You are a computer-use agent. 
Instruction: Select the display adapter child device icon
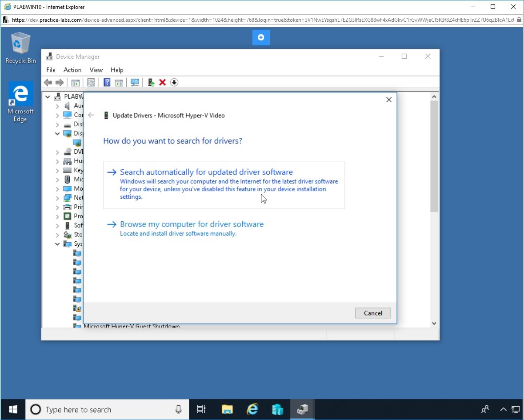pyautogui.click(x=77, y=143)
